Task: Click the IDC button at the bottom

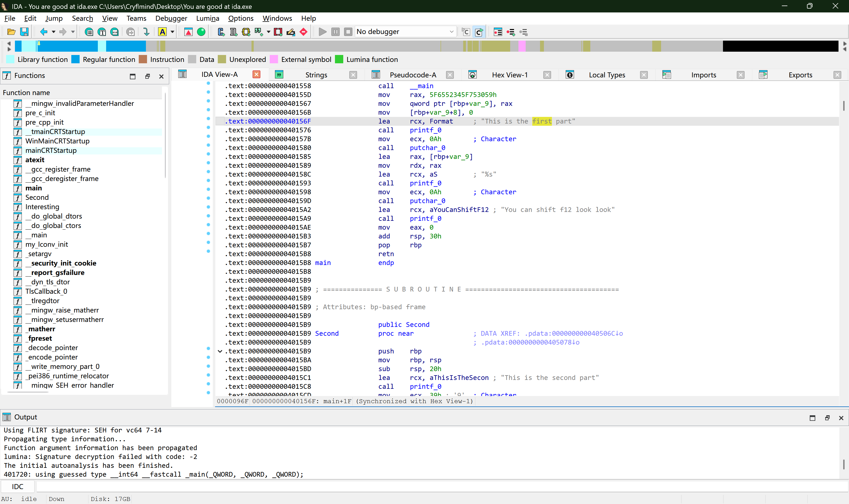Action: pos(17,486)
